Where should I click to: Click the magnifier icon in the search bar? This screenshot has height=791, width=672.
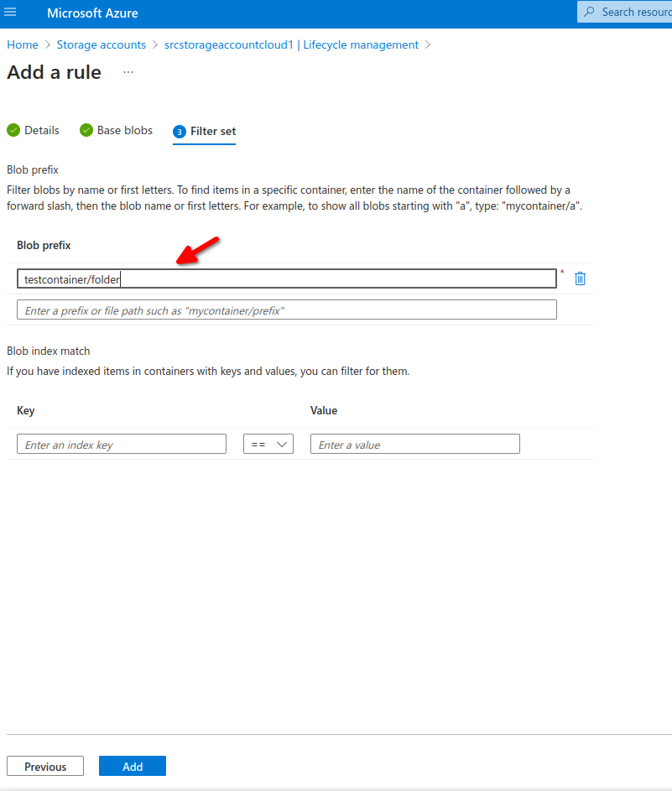[590, 13]
